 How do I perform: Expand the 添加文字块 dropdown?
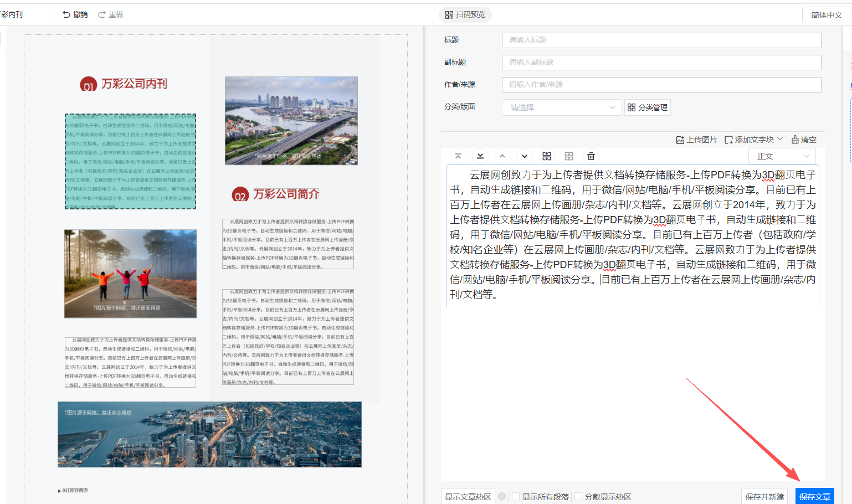[x=754, y=140]
